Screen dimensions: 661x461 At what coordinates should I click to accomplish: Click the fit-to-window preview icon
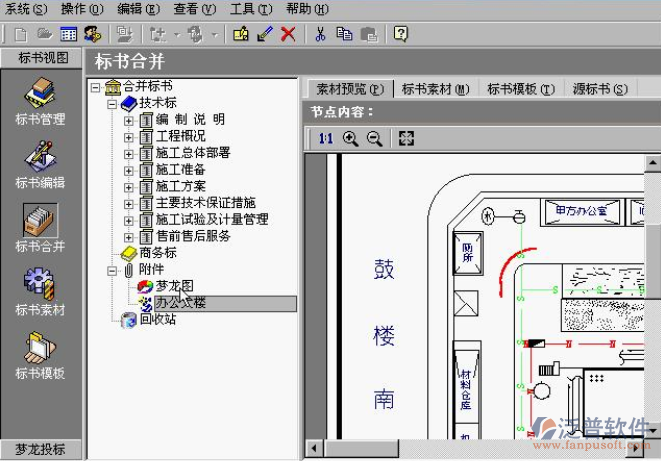click(405, 139)
